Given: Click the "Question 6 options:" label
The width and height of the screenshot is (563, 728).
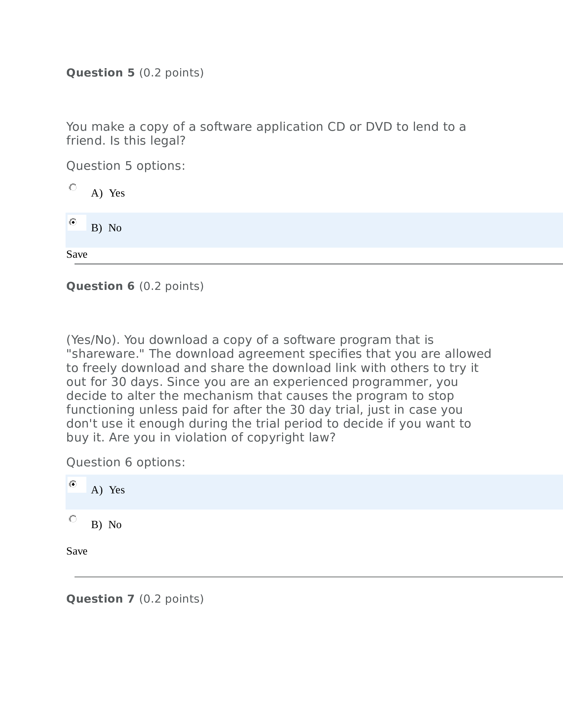Looking at the screenshot, I should point(126,462).
